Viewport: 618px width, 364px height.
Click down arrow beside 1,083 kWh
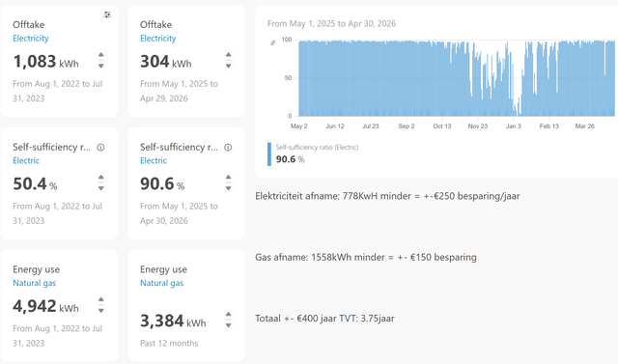[x=101, y=66]
